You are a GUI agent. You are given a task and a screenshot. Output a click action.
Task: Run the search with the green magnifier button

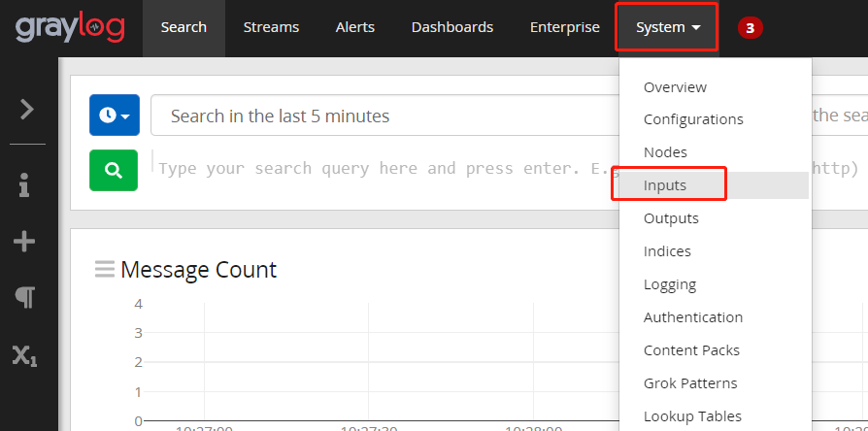(114, 171)
